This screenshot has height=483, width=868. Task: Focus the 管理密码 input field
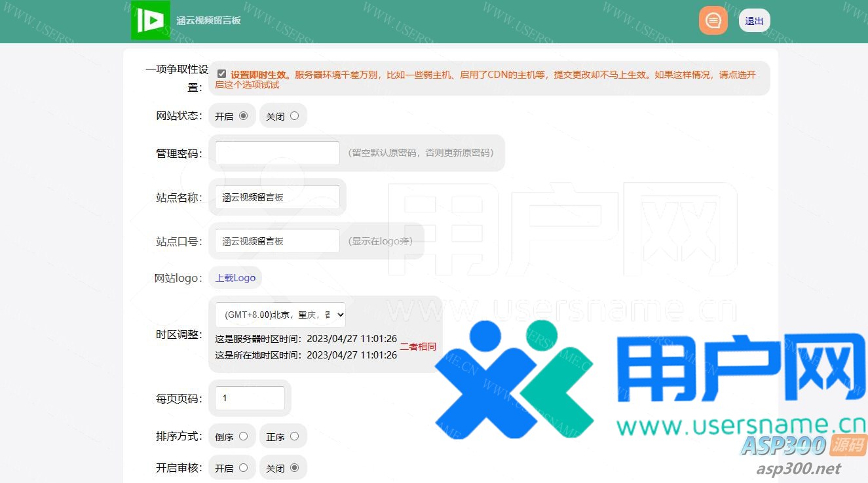coord(277,153)
